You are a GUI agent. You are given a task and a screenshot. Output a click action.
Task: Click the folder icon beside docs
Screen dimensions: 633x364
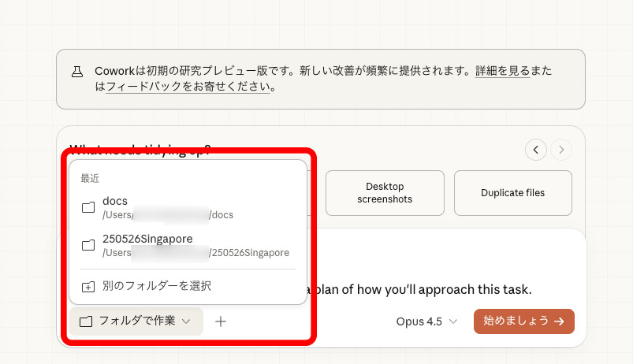[88, 207]
